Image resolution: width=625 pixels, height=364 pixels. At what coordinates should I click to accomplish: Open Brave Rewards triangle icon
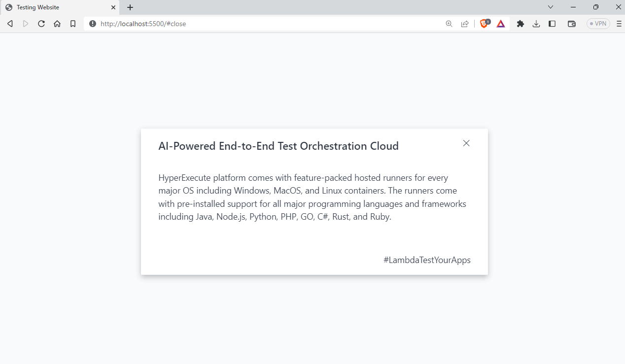click(x=501, y=24)
